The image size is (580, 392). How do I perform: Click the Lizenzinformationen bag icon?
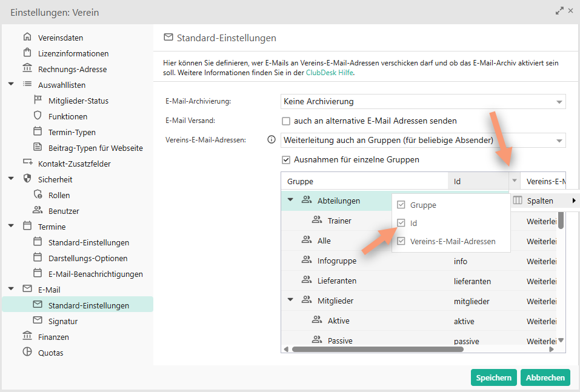[x=27, y=53]
